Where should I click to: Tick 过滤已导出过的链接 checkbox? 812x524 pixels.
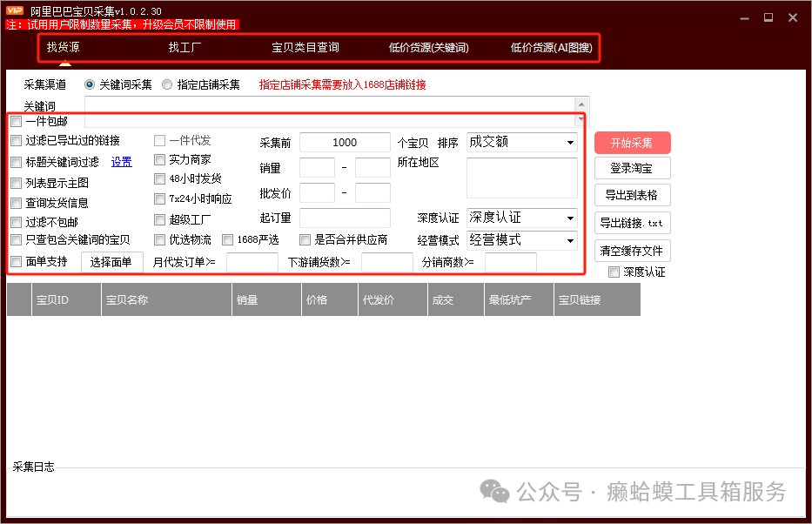point(17,141)
